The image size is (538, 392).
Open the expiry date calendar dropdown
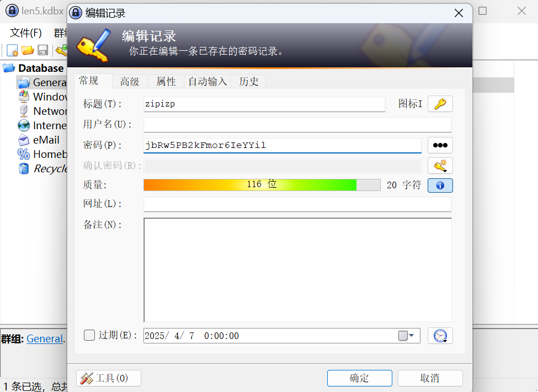tap(406, 335)
